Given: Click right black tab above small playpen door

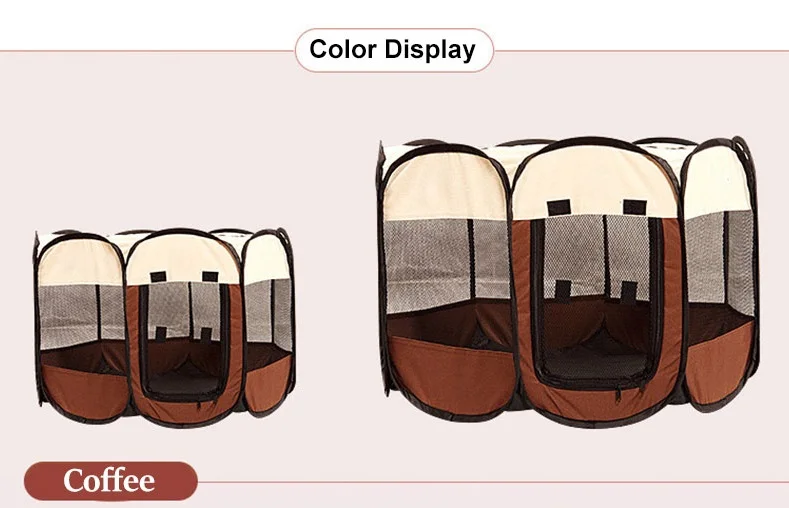Looking at the screenshot, I should click(x=210, y=277).
